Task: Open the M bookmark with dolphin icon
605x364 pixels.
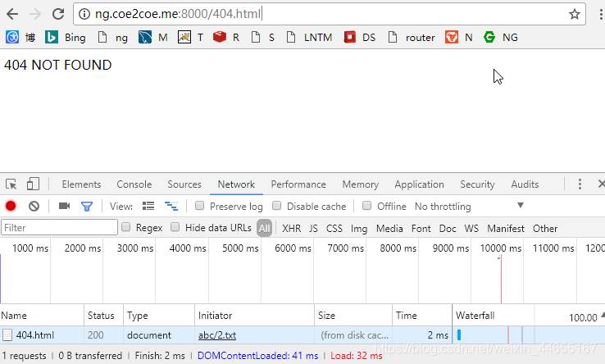Action: click(x=152, y=38)
